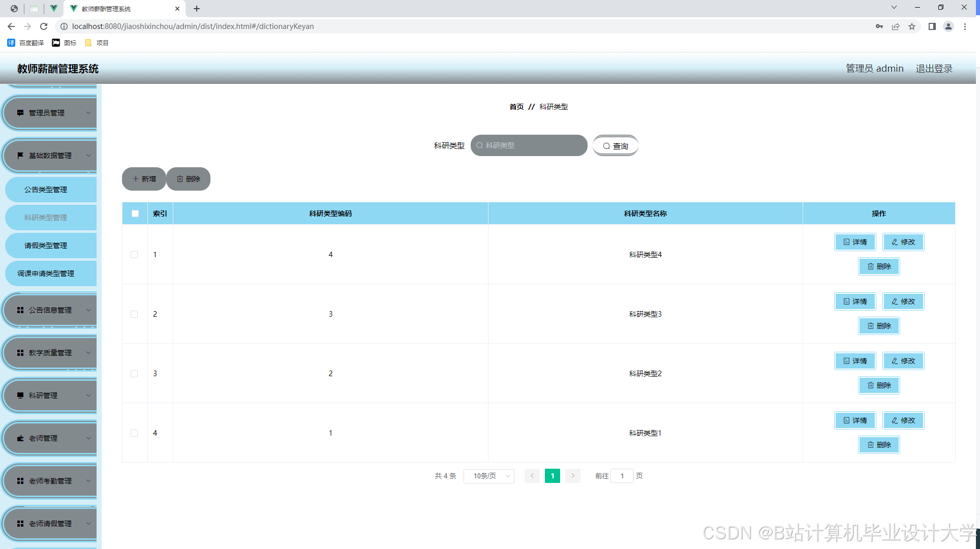Open 公告类型管理 submenu item
The height and width of the screenshot is (549, 980).
[46, 190]
